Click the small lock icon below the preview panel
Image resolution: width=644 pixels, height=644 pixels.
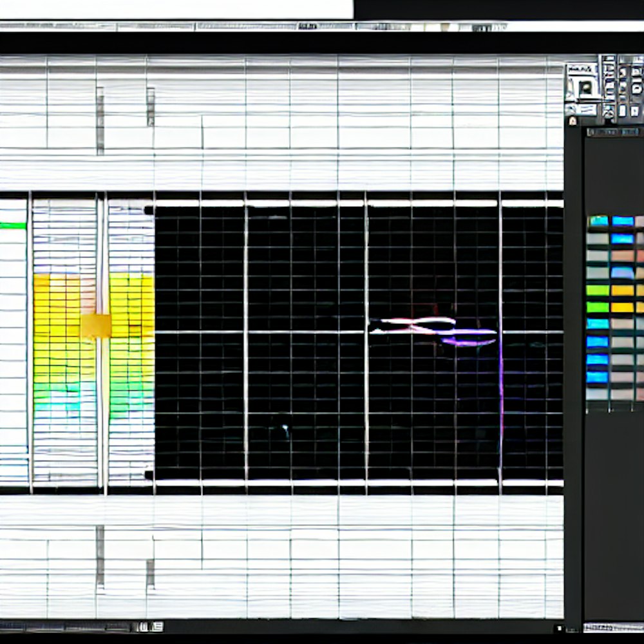573,120
